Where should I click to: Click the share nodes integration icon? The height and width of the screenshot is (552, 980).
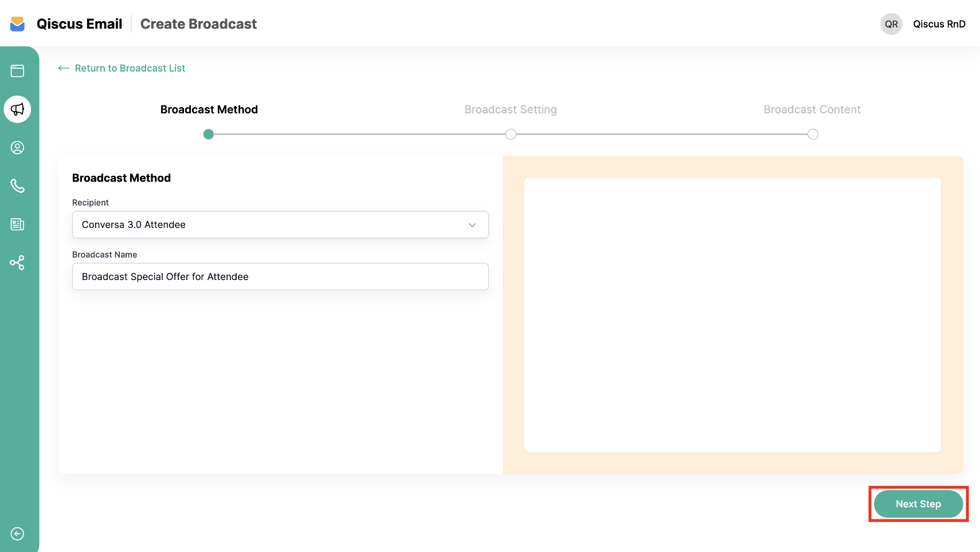(17, 263)
